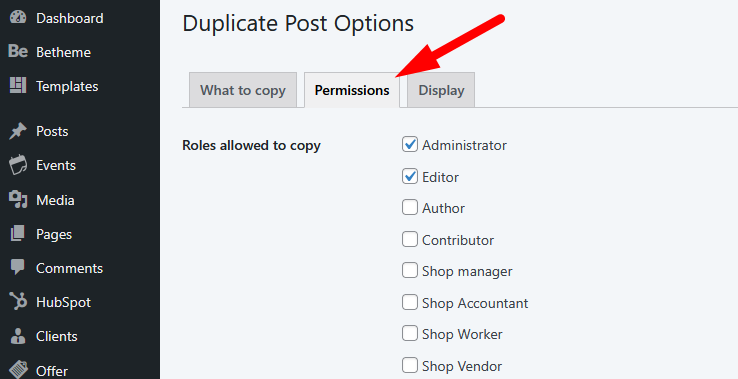The width and height of the screenshot is (738, 379).
Task: Click the Dashboard gauge icon
Action: click(x=18, y=18)
